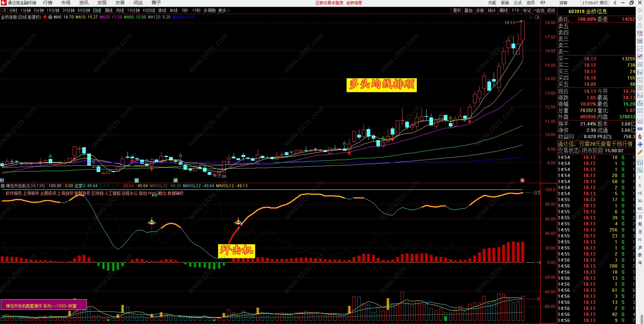
Task: Select the 周 period in right sidebar
Action: click(640, 224)
